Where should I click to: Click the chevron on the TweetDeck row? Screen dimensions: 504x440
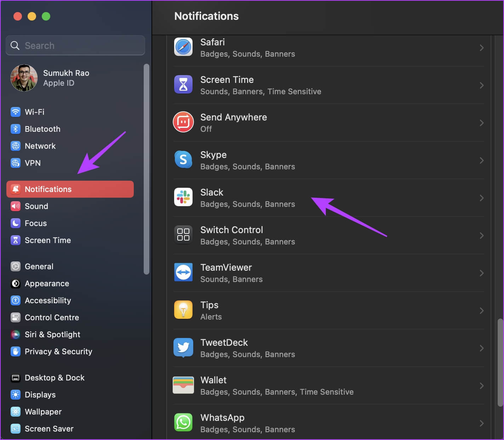click(481, 348)
